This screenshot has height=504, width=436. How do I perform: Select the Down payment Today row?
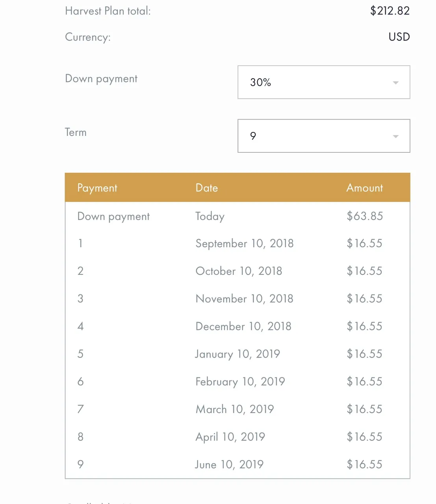[237, 216]
